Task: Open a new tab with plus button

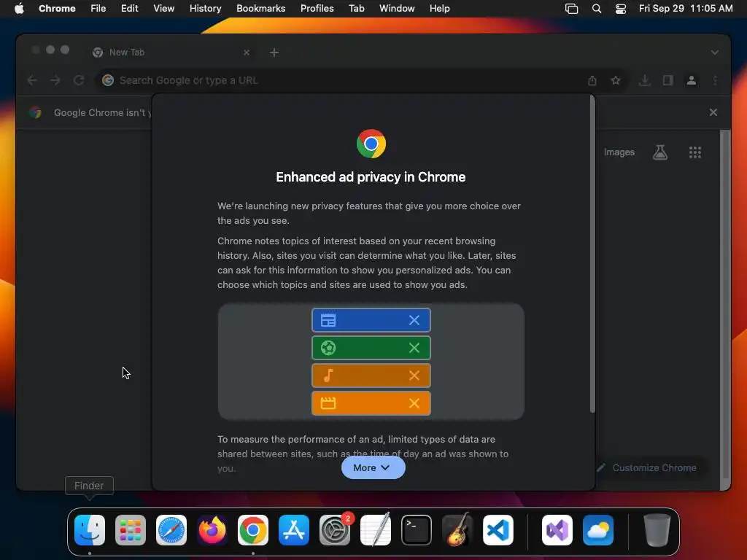Action: coord(274,52)
